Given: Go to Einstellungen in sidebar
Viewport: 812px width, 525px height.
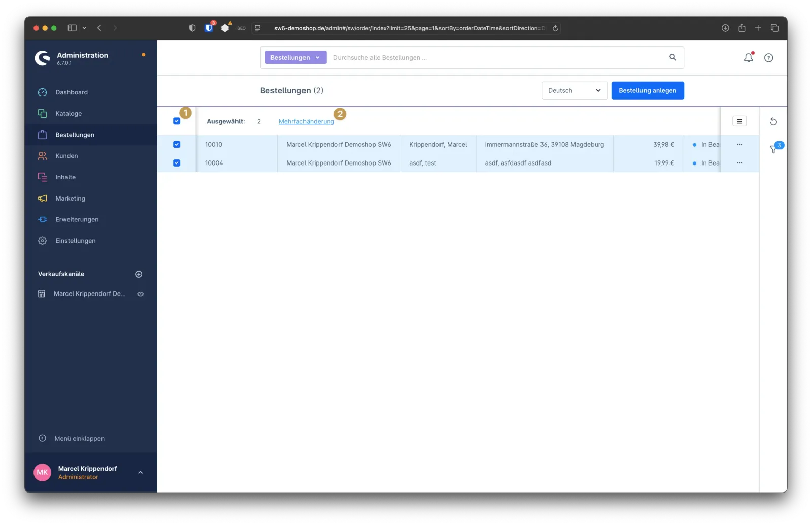Looking at the screenshot, I should [x=75, y=241].
